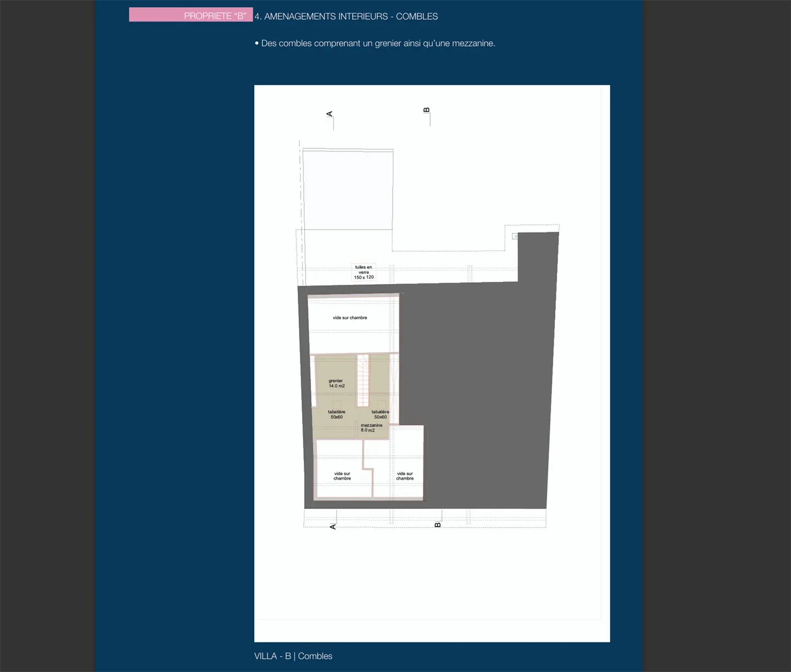791x672 pixels.
Task: Click the pale rectangle outline above the roof
Action: coord(348,190)
